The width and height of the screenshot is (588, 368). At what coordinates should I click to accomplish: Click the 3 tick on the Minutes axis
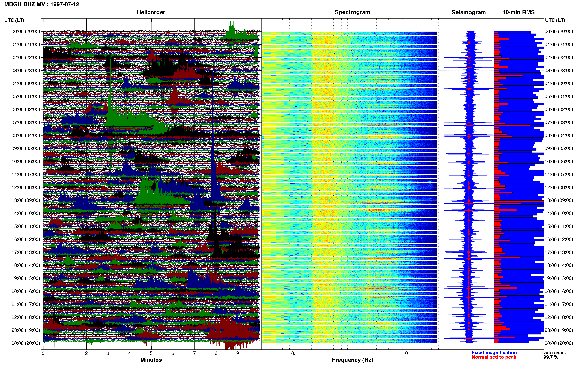(x=108, y=353)
